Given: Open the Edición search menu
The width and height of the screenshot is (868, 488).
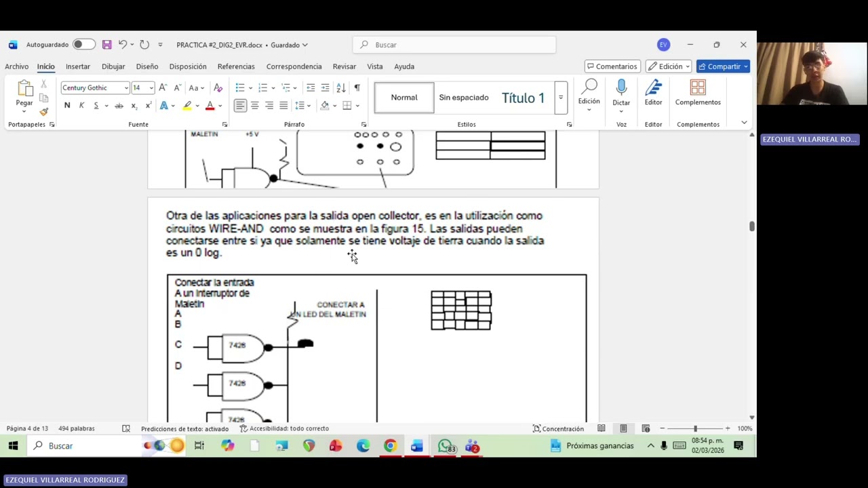Looking at the screenshot, I should coord(589,95).
